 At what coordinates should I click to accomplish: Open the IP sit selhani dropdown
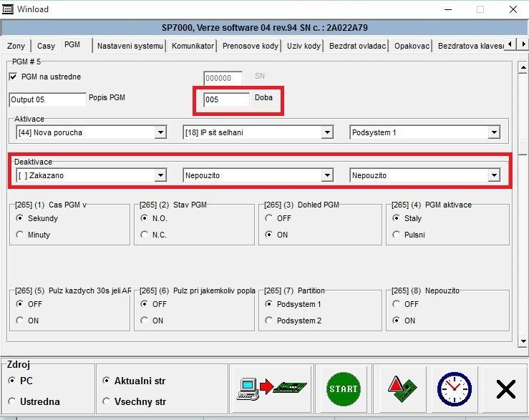[x=327, y=132]
